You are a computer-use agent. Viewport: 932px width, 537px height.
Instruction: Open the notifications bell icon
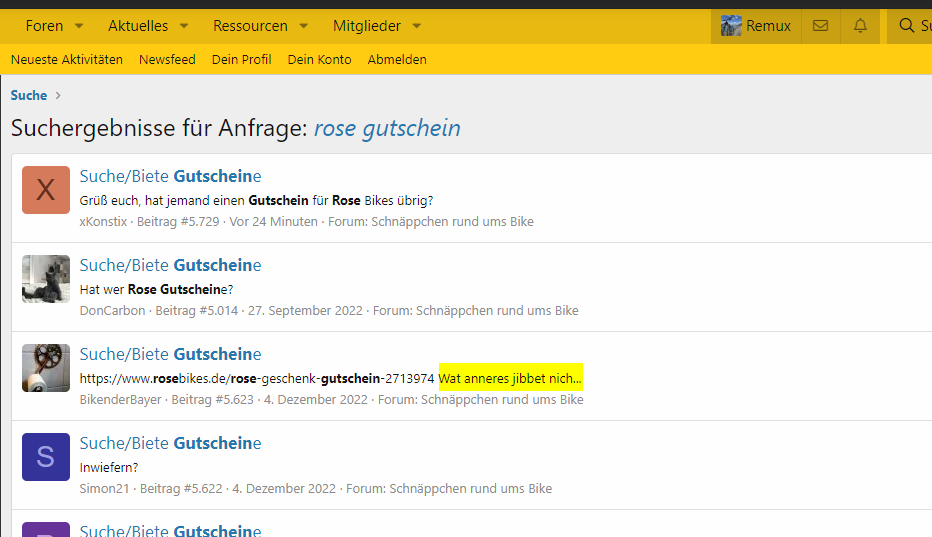pyautogui.click(x=860, y=26)
